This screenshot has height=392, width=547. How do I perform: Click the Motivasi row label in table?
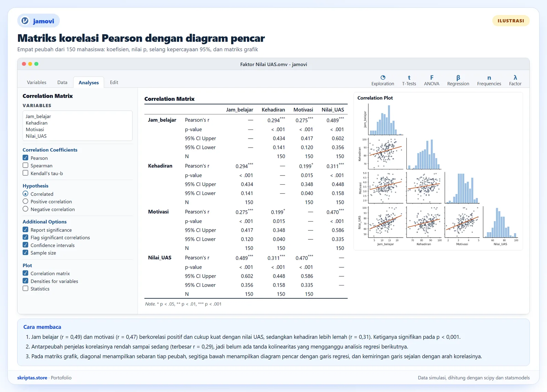[158, 212]
